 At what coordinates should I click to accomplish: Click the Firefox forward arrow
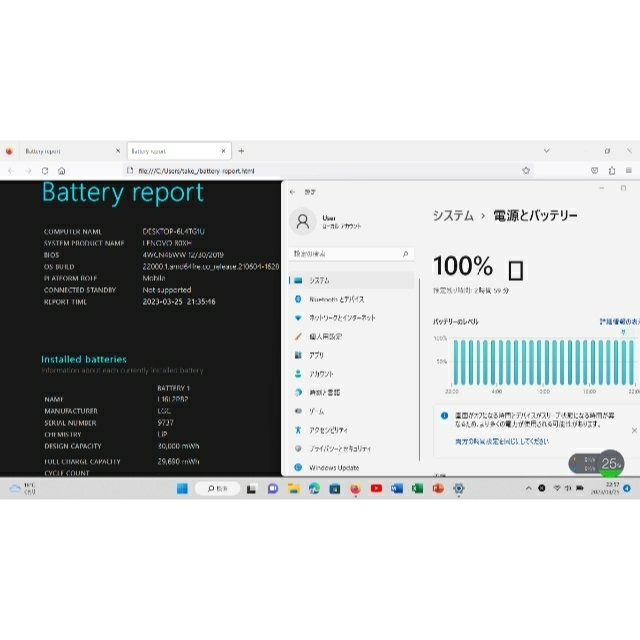tap(28, 171)
